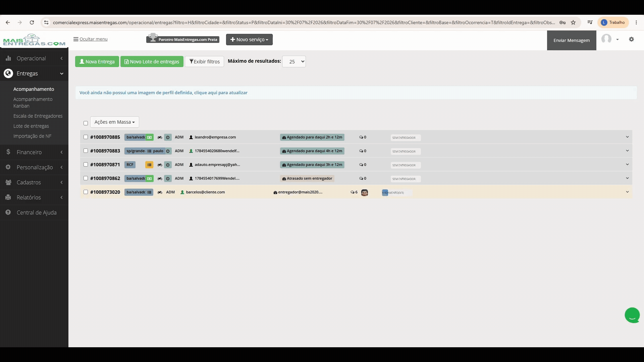
Task: Open the user profile avatar dropdown
Action: pos(610,39)
